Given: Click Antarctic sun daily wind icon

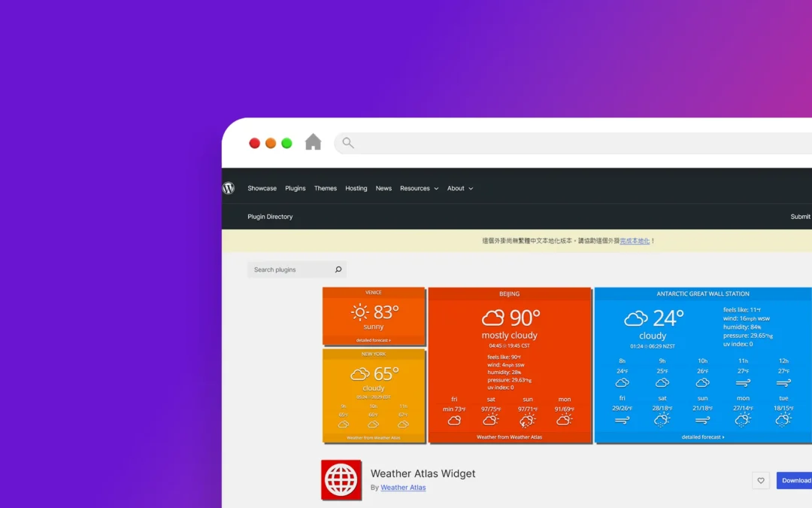Looking at the screenshot, I should pos(702,421).
